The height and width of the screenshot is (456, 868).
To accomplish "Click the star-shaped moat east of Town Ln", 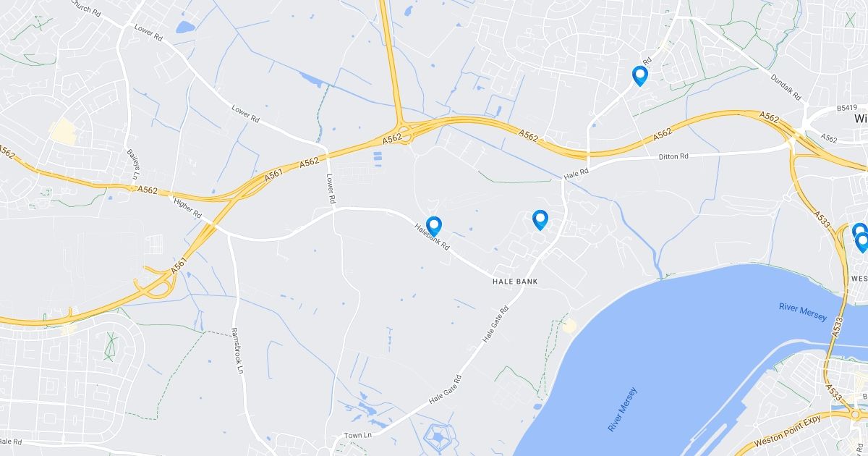I will coord(438,436).
